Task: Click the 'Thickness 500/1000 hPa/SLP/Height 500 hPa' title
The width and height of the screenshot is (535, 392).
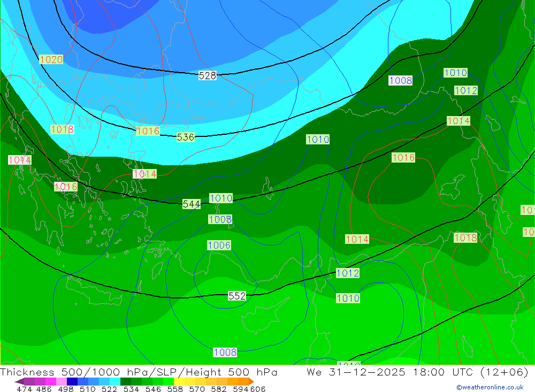Action: 139,372
